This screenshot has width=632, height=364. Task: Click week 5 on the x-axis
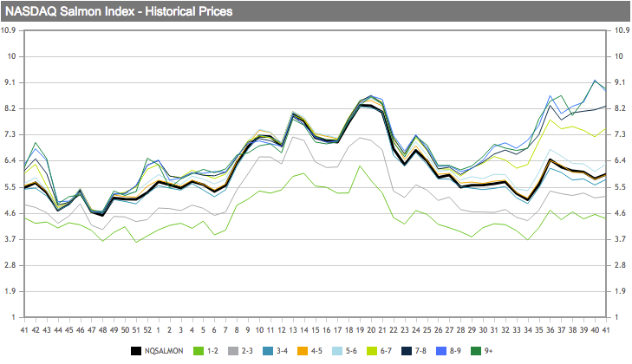[203, 330]
